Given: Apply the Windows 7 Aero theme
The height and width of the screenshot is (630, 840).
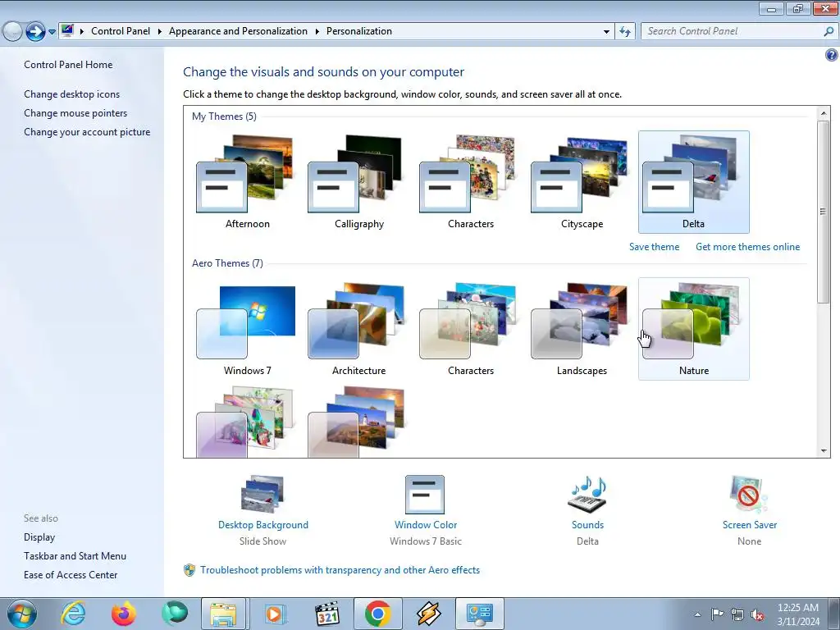Looking at the screenshot, I should coord(247,329).
